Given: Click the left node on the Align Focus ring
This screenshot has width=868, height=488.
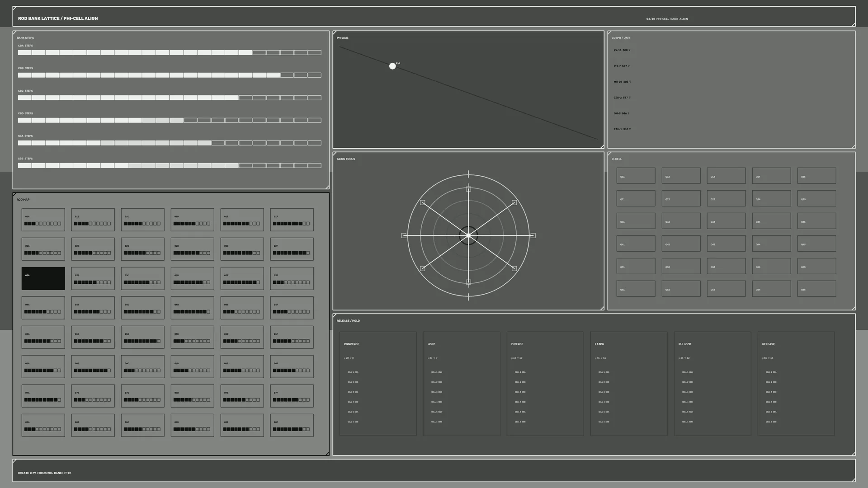Looking at the screenshot, I should click(404, 235).
